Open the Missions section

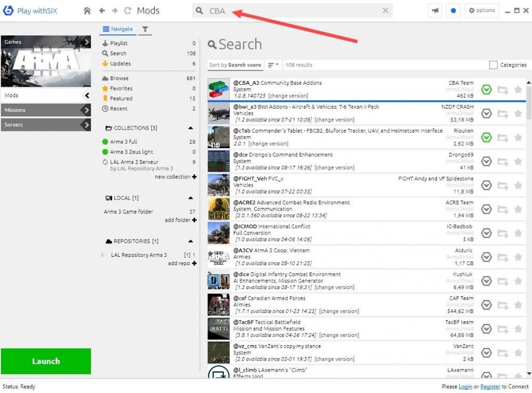[46, 110]
